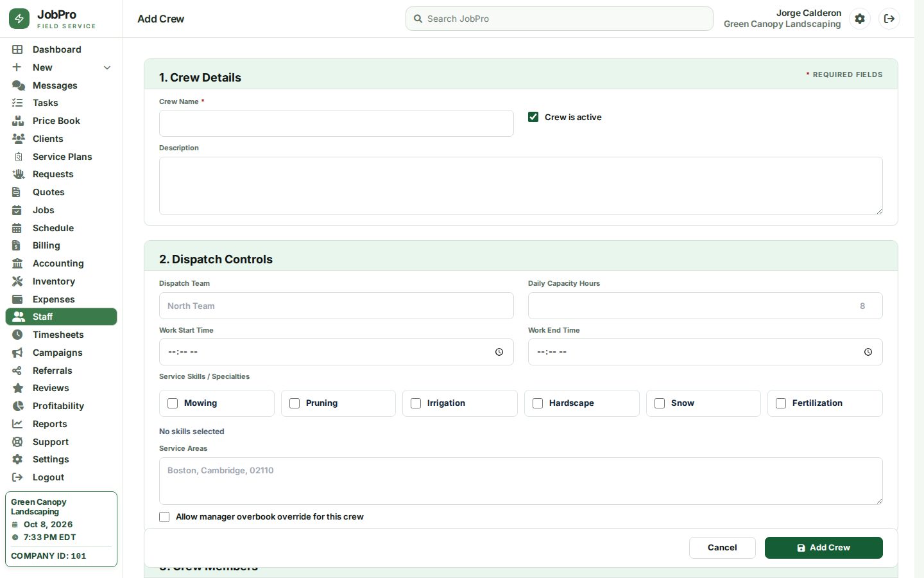
Task: Click the Campaigns megaphone icon
Action: 17,353
